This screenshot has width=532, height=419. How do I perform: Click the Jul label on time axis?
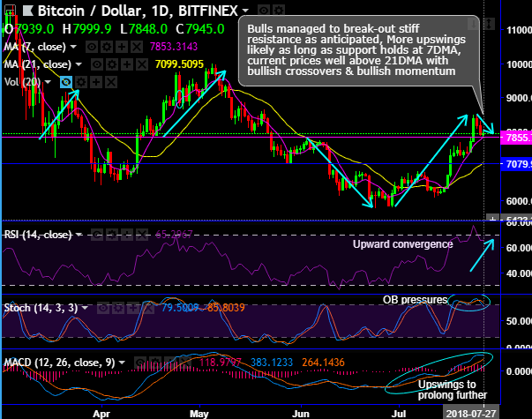click(x=399, y=414)
